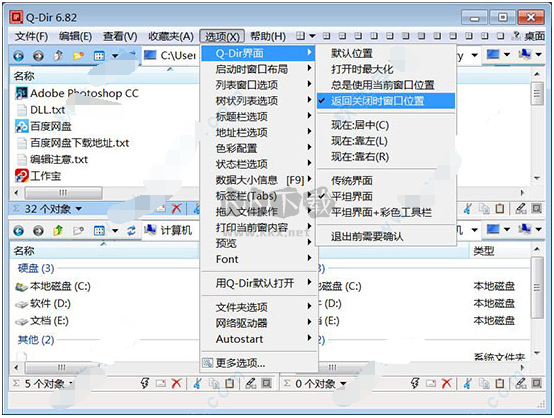
Task: Click Forward arrow in top-left pane
Action: (x=38, y=55)
